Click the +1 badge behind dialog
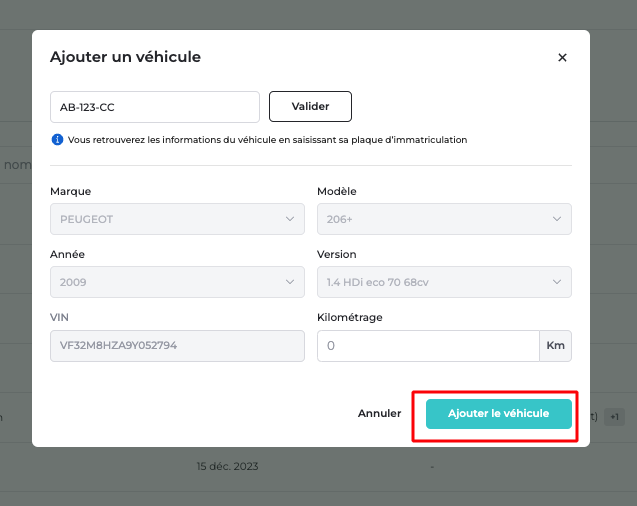637x506 pixels. pyautogui.click(x=614, y=417)
